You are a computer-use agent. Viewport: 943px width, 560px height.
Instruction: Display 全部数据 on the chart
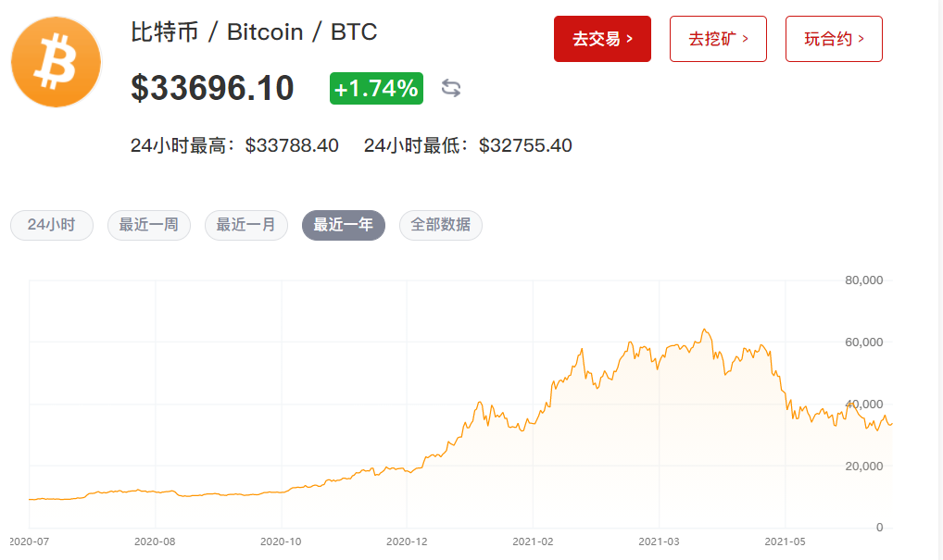click(x=441, y=225)
